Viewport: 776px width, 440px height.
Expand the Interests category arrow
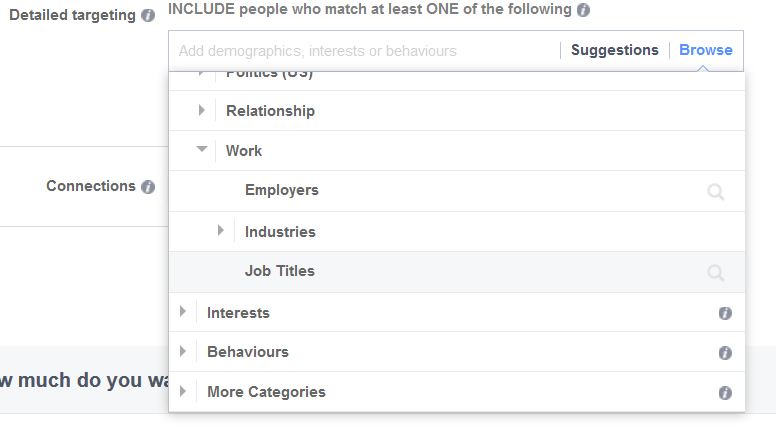tap(183, 312)
